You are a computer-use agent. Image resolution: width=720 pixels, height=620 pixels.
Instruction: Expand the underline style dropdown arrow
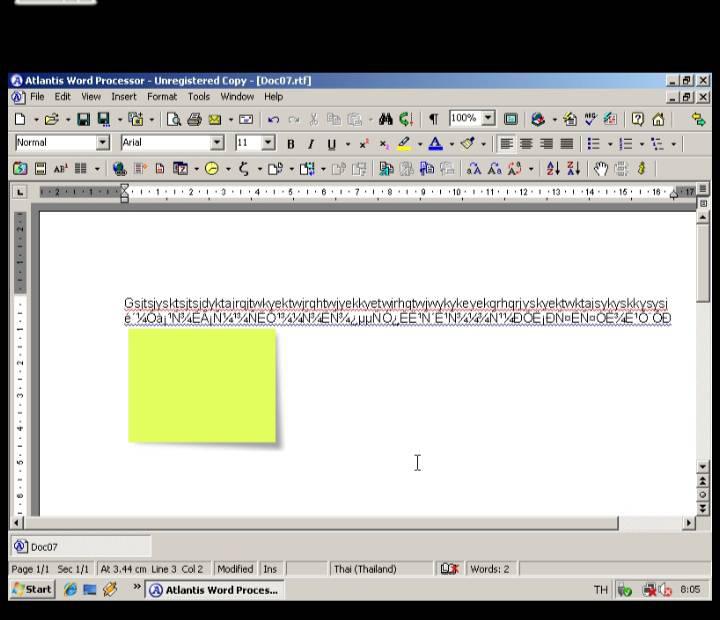348,145
